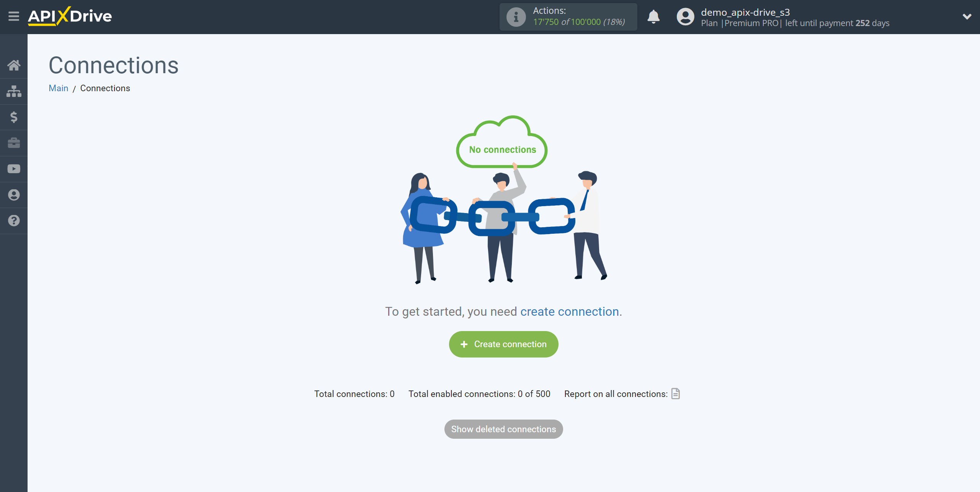980x492 pixels.
Task: Open the Diagrams/Flows panel icon
Action: pyautogui.click(x=14, y=90)
